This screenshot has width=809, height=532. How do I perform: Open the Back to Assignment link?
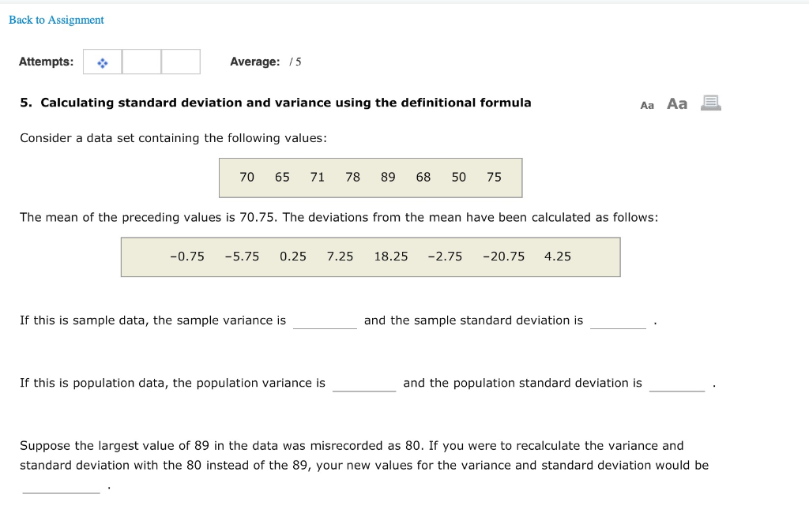(55, 20)
